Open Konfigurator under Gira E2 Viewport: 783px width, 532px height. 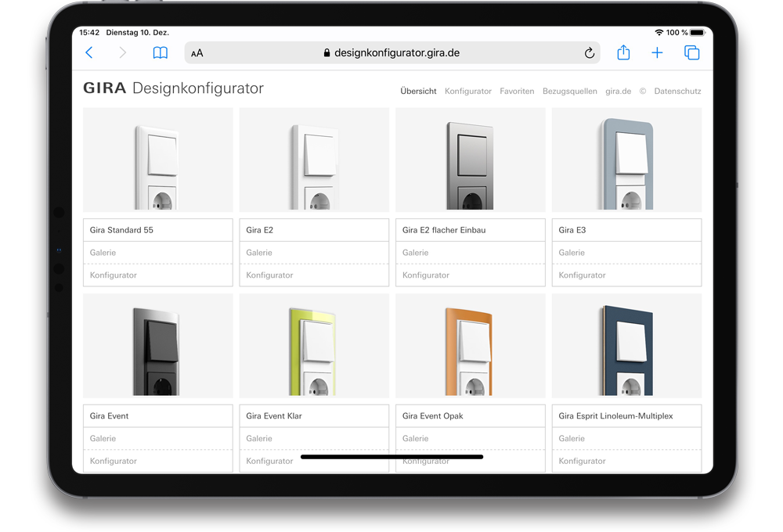(x=314, y=275)
